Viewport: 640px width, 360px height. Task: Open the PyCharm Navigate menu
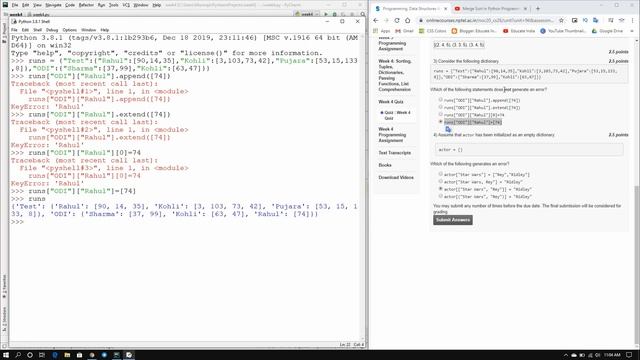pos(53,5)
